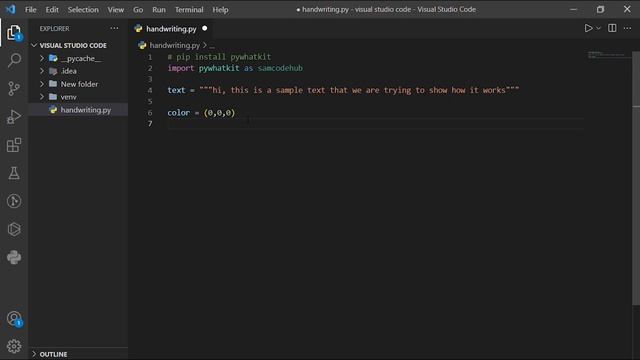Open editor More Actions ellipsis

click(x=627, y=28)
